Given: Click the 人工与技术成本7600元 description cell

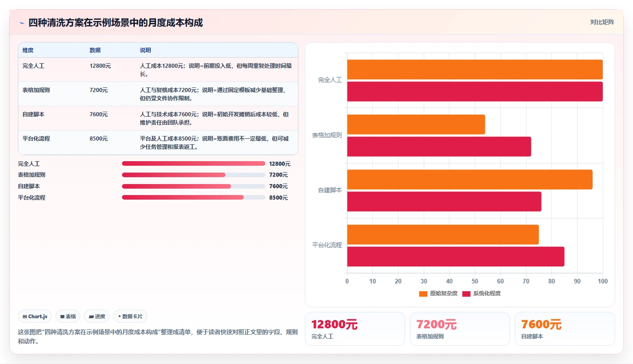Looking at the screenshot, I should pos(216,119).
